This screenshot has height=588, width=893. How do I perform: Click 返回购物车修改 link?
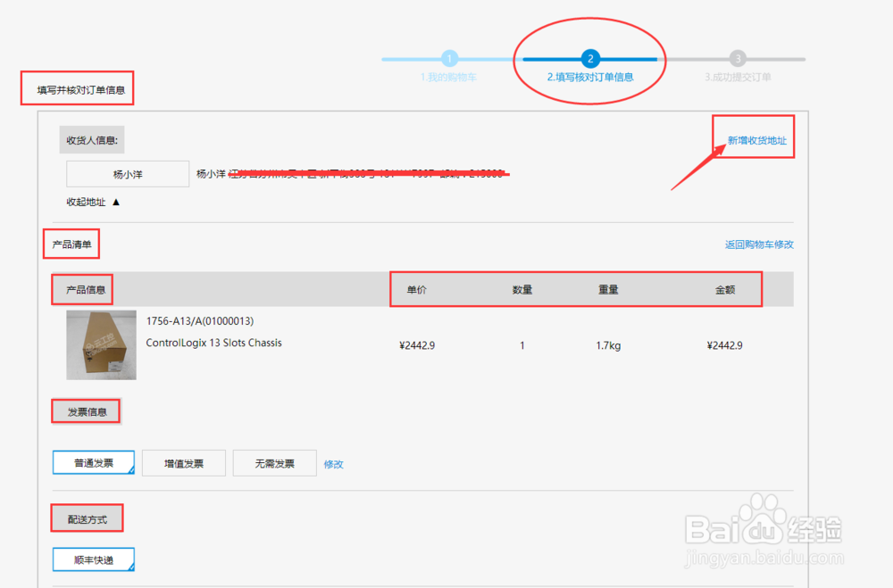759,244
